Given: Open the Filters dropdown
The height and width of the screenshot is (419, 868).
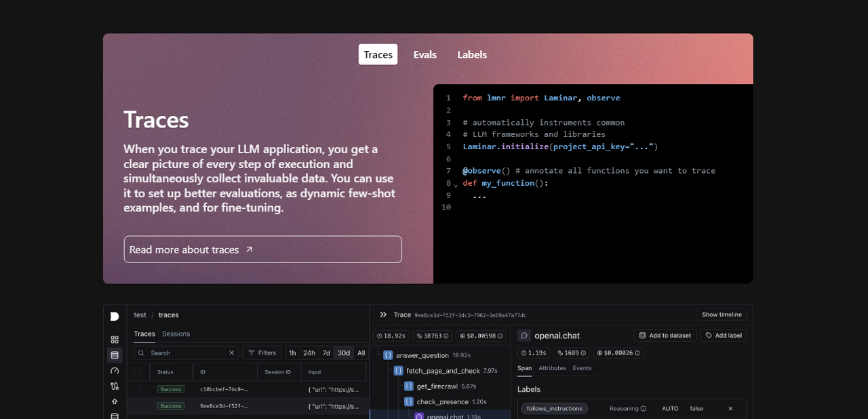Looking at the screenshot, I should [x=262, y=353].
